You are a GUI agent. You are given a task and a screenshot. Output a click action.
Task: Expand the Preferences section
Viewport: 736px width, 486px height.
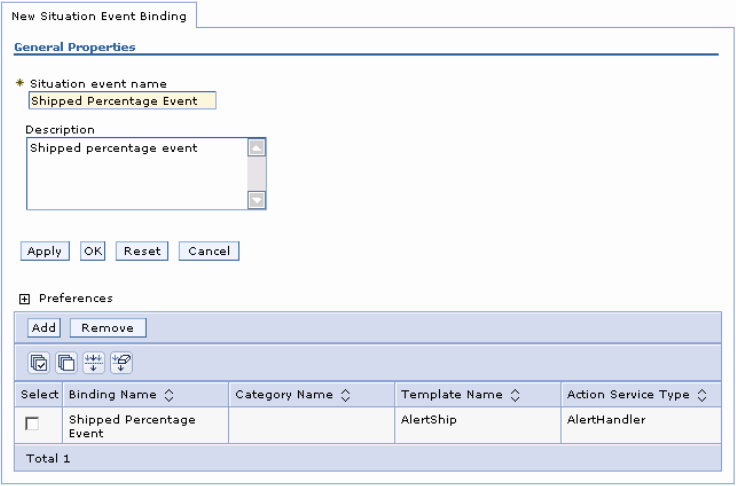point(25,299)
